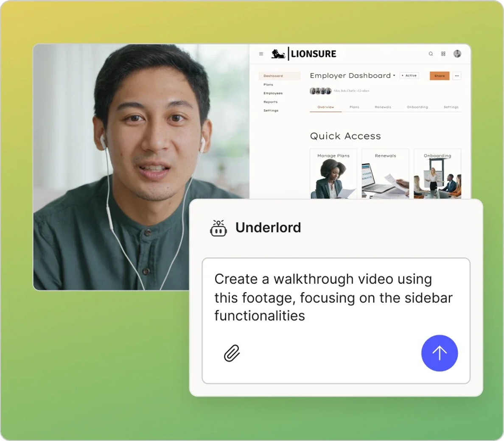
Task: Toggle the Active status badge
Action: tap(409, 75)
